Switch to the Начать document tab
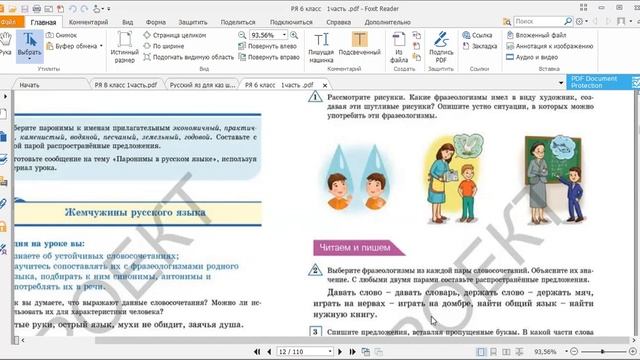 pos(29,85)
